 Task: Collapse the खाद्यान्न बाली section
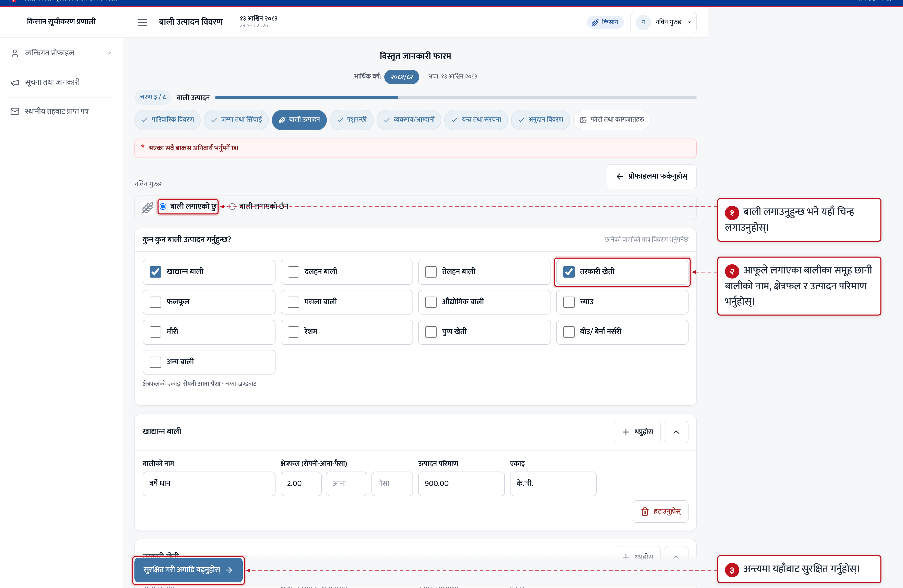coord(676,432)
